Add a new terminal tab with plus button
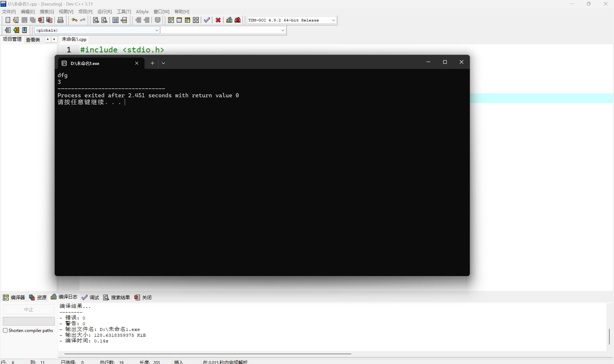This screenshot has height=364, width=614. (152, 63)
